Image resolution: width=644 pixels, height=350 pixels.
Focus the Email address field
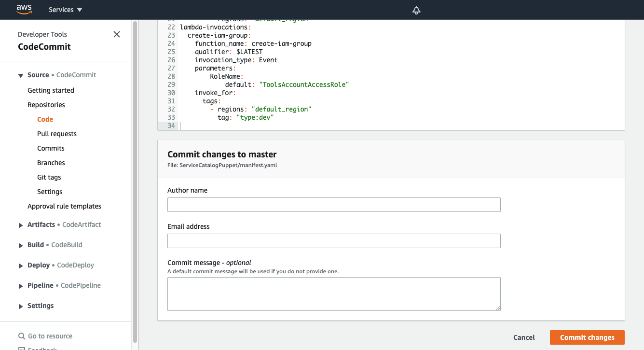click(x=334, y=241)
